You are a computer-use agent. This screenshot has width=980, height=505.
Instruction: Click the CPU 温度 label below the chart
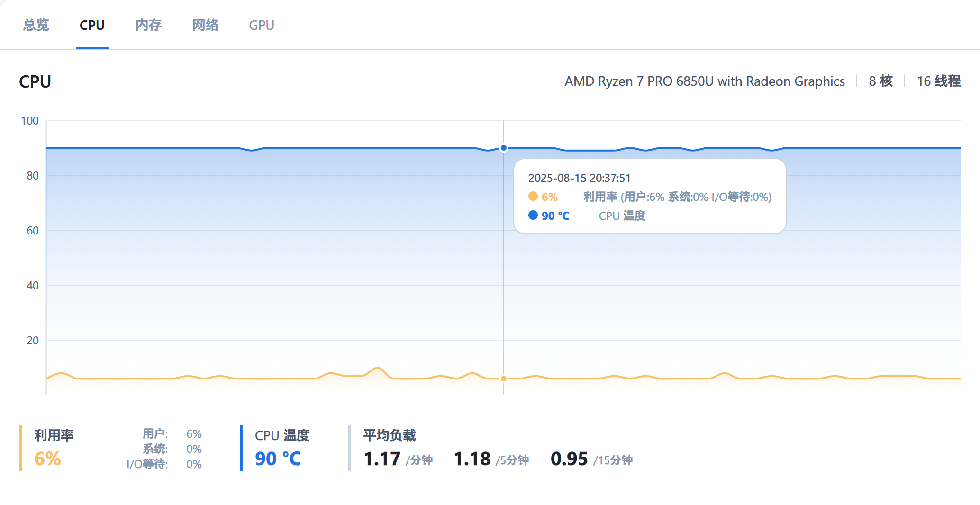click(x=282, y=435)
